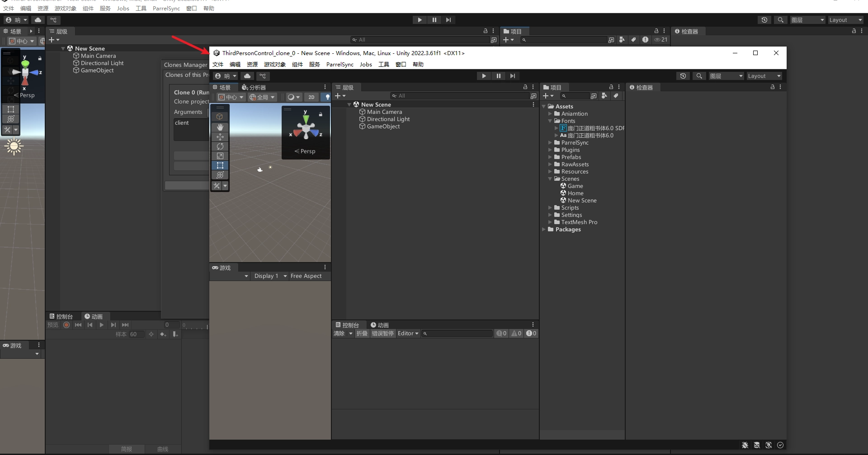Click the 清除 button in clone Console
The image size is (868, 455).
click(339, 333)
